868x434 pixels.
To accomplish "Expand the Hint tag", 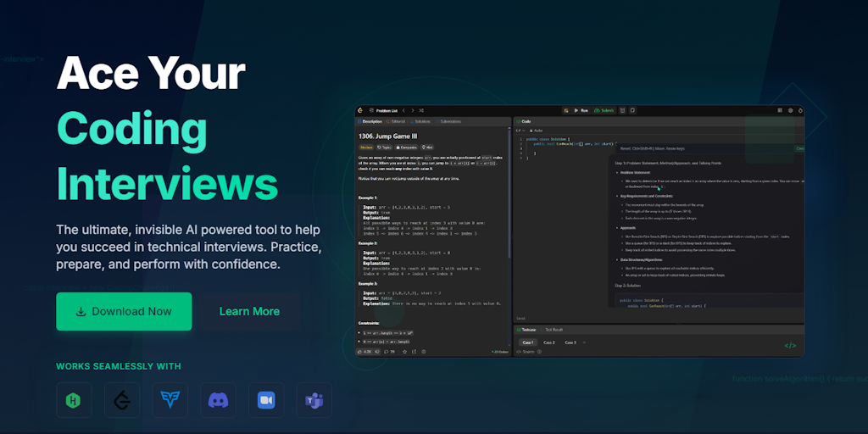I will [427, 147].
